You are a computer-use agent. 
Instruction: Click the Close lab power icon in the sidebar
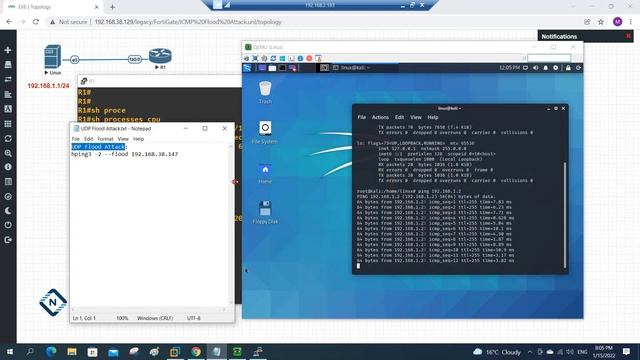tap(8, 225)
